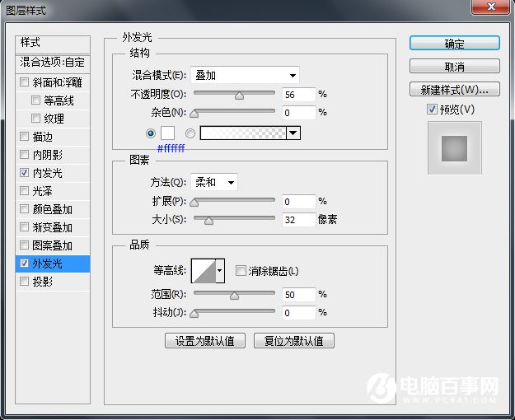Uncheck the 内发光 checkbox
Screen dimensions: 515x420
(24, 172)
